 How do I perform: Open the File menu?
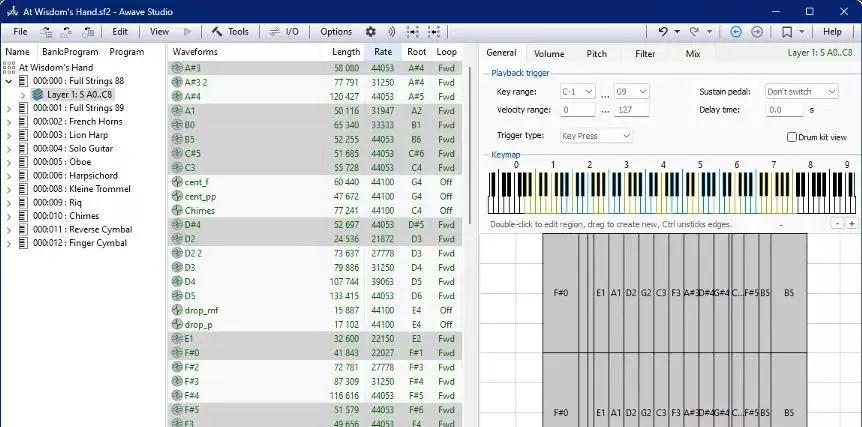pos(20,32)
